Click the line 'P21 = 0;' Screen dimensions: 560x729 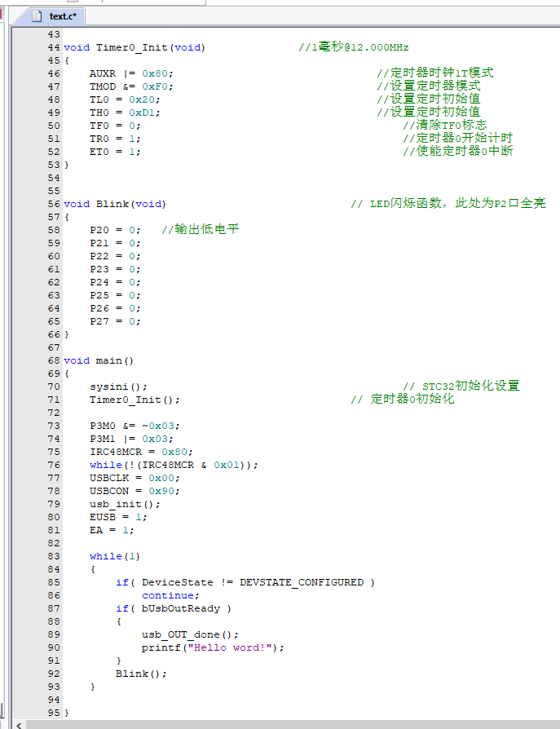(115, 243)
